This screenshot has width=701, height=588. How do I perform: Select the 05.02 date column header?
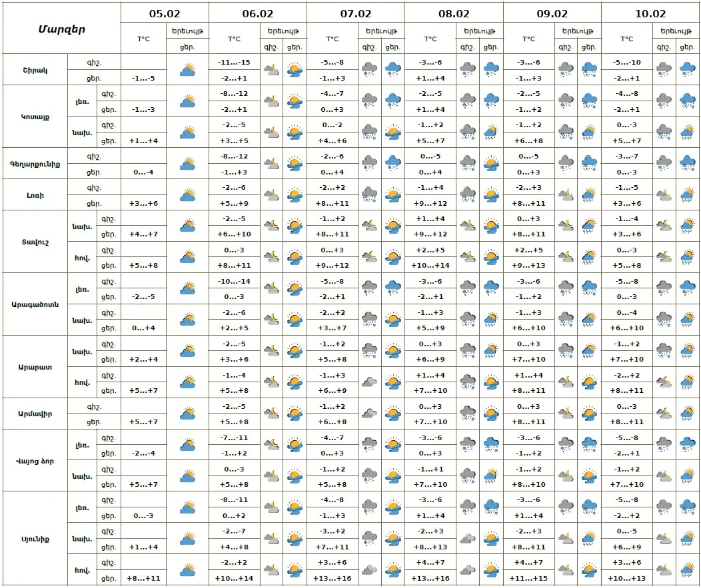point(165,13)
